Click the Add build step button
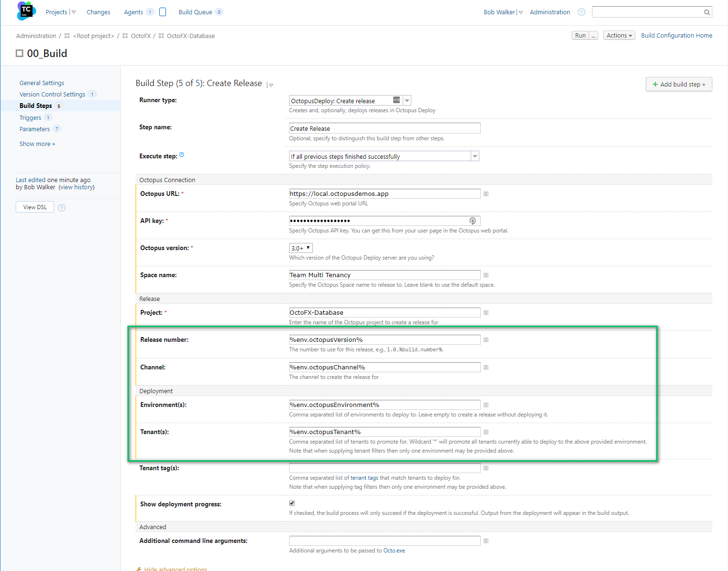This screenshot has height=571, width=728. [x=679, y=84]
